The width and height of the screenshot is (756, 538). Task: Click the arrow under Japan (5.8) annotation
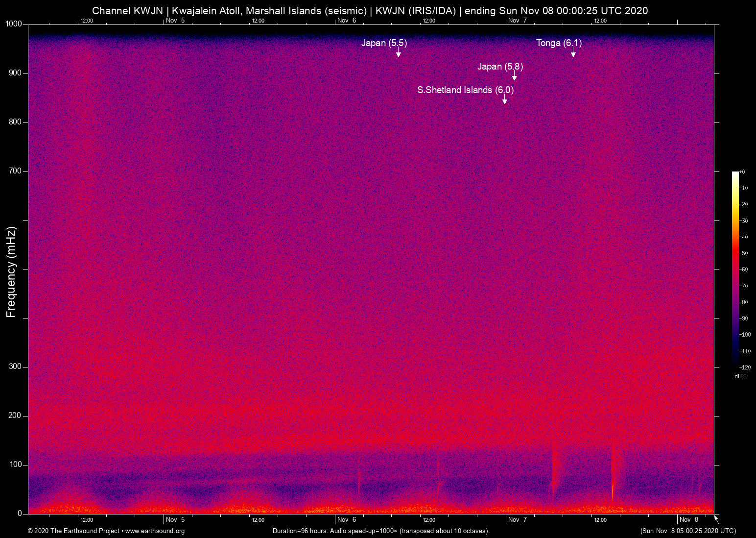514,76
